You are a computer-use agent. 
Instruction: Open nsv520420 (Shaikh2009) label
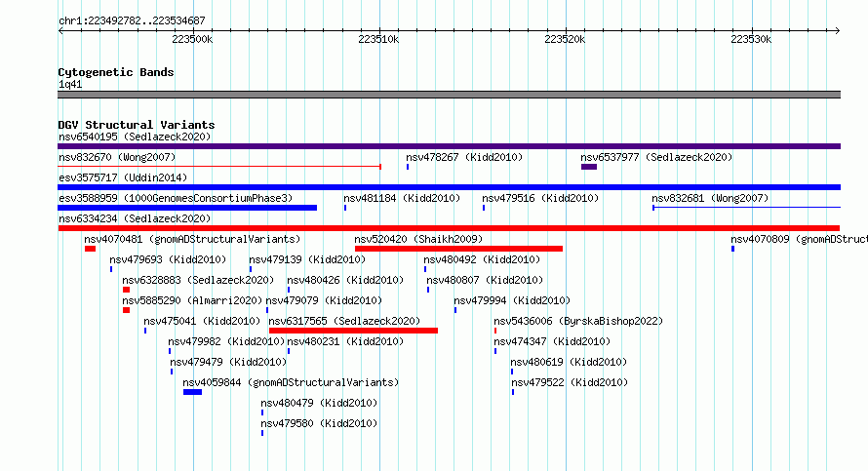point(418,239)
